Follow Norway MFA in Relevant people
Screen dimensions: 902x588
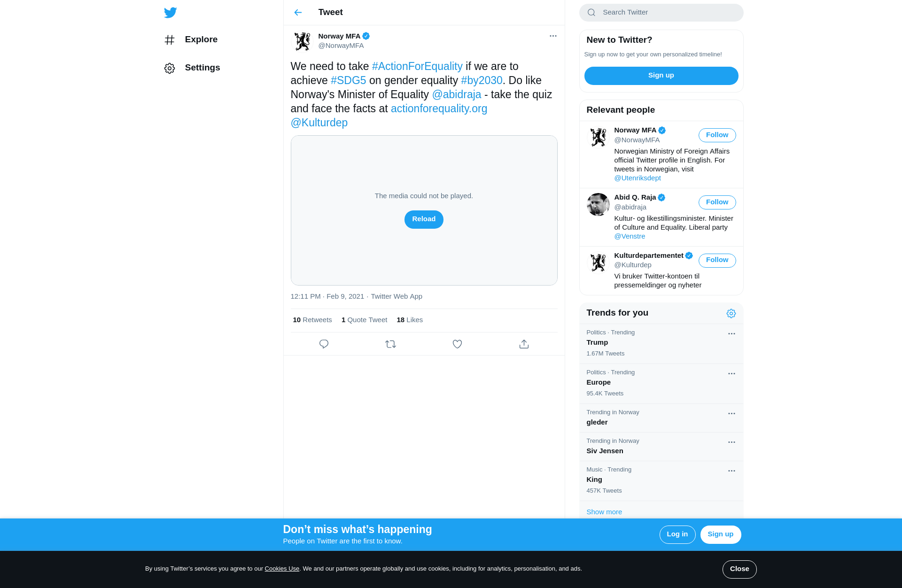pyautogui.click(x=717, y=135)
